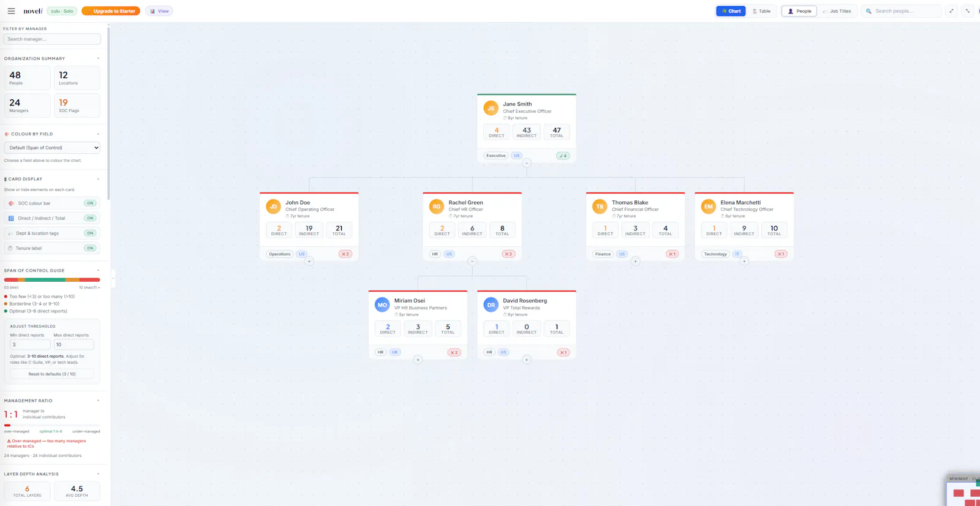Collapse Card Display section
Viewport: 980px width, 506px height.
(98, 179)
